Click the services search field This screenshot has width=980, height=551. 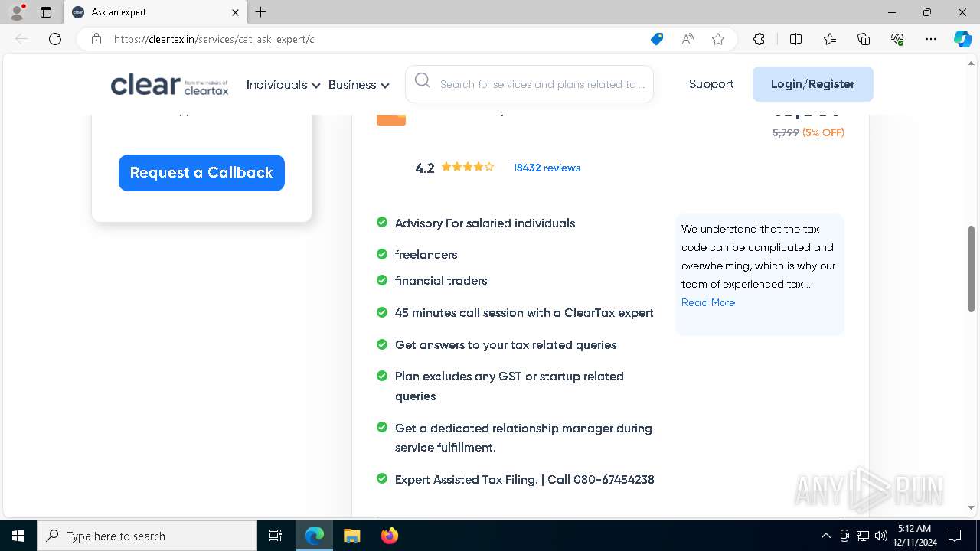click(529, 84)
